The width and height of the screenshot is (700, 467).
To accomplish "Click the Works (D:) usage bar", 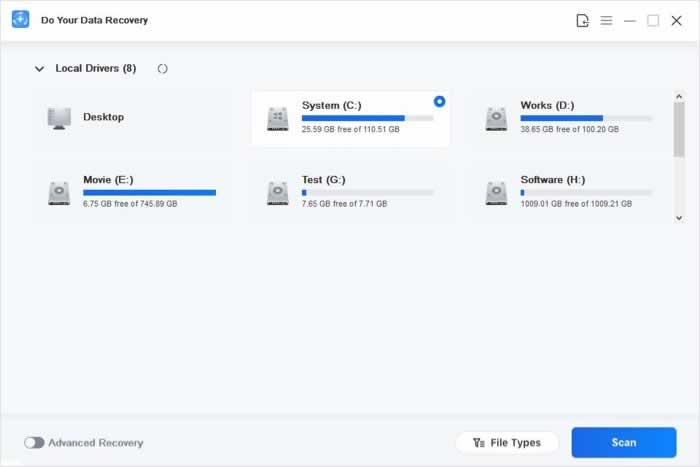I will coord(586,118).
